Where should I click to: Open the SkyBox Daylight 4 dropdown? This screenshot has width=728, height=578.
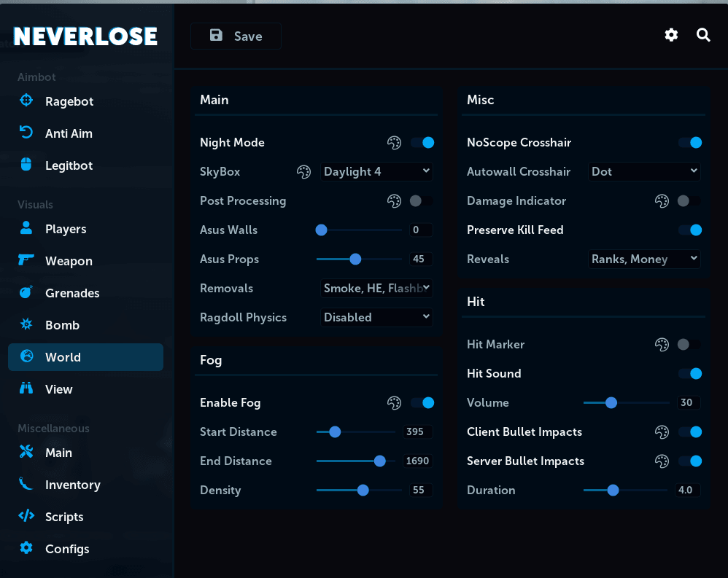coord(376,171)
